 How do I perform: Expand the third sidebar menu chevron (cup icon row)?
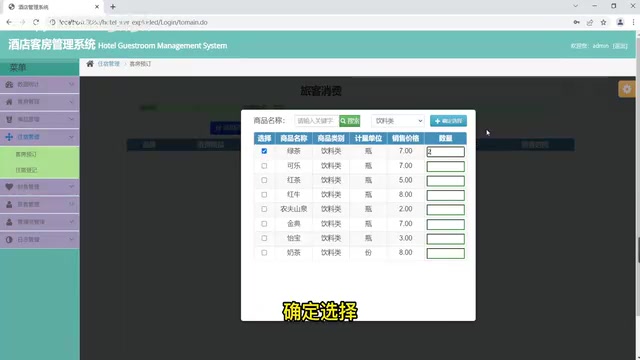coord(71,119)
